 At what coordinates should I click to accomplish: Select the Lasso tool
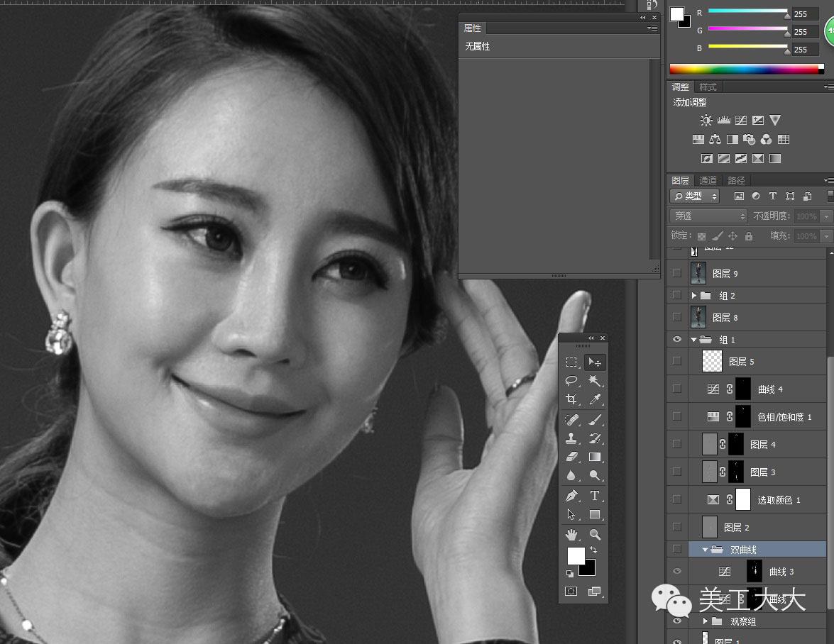572,380
